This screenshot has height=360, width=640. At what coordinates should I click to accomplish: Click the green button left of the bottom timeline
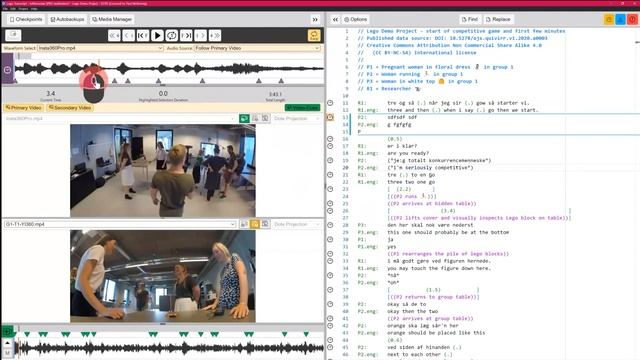[7, 331]
